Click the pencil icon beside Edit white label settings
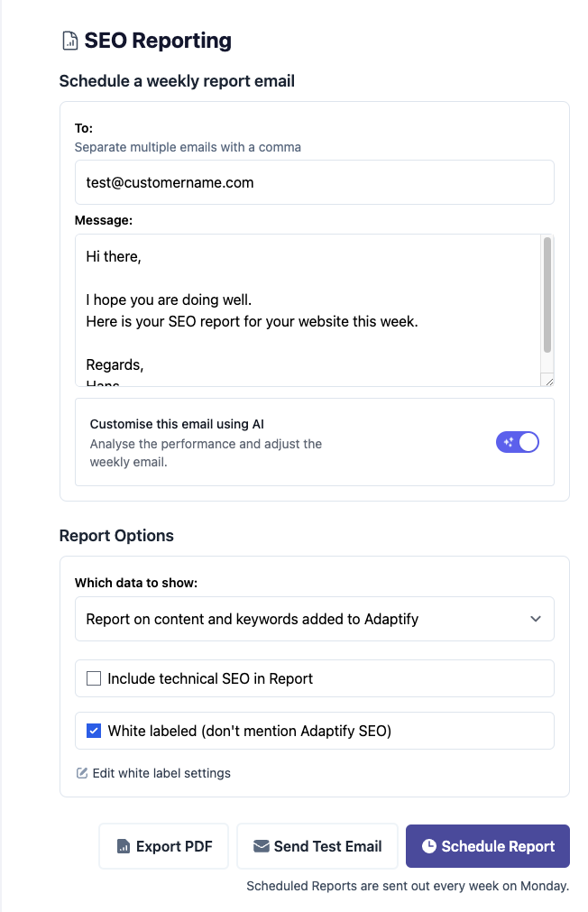The height and width of the screenshot is (912, 588). pos(82,773)
